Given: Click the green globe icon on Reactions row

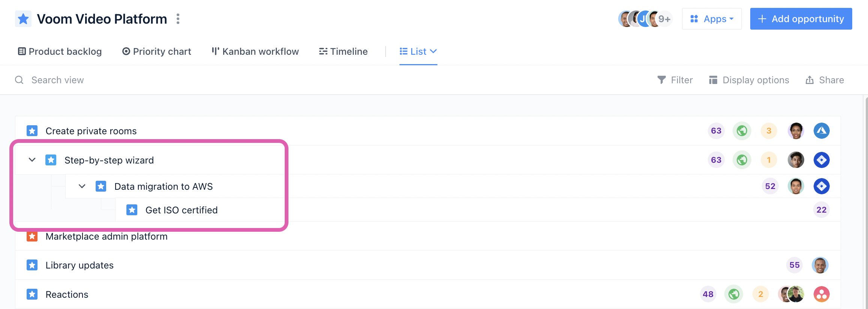Looking at the screenshot, I should click(x=734, y=294).
